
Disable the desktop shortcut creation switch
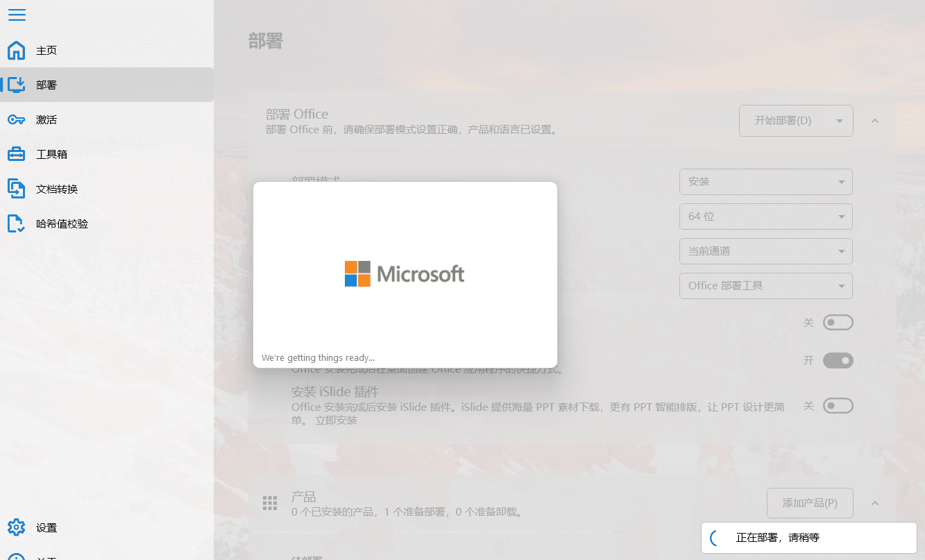[838, 360]
